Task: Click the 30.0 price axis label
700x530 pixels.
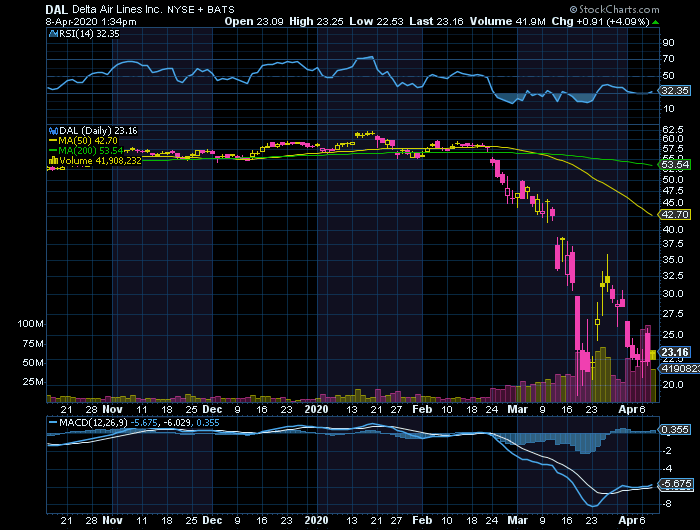Action: [x=673, y=294]
